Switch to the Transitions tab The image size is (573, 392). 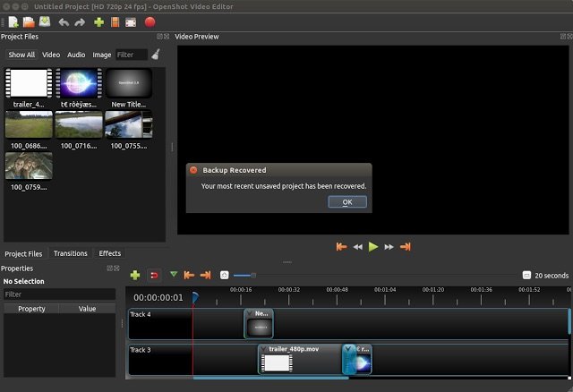coord(71,253)
